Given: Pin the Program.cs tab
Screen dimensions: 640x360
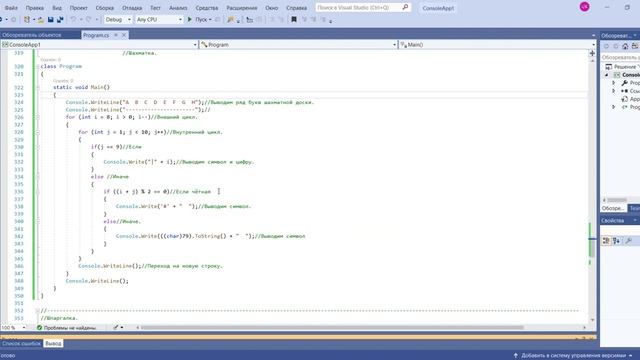Looking at the screenshot, I should pyautogui.click(x=116, y=35).
